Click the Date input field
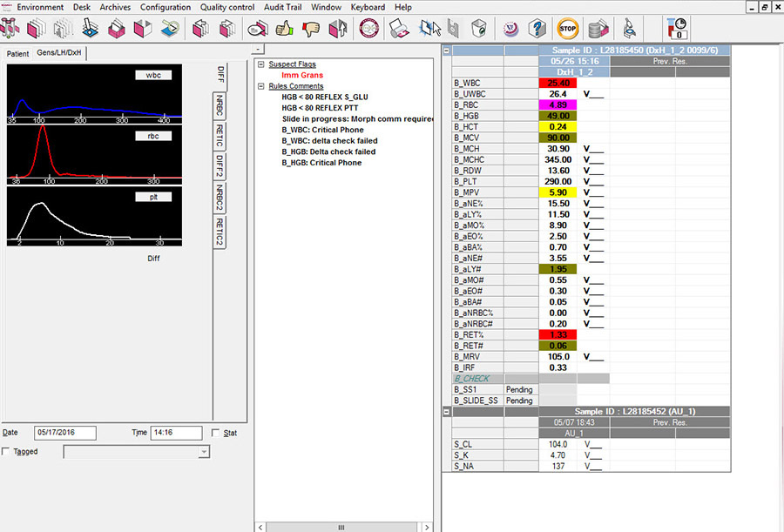 click(x=65, y=433)
